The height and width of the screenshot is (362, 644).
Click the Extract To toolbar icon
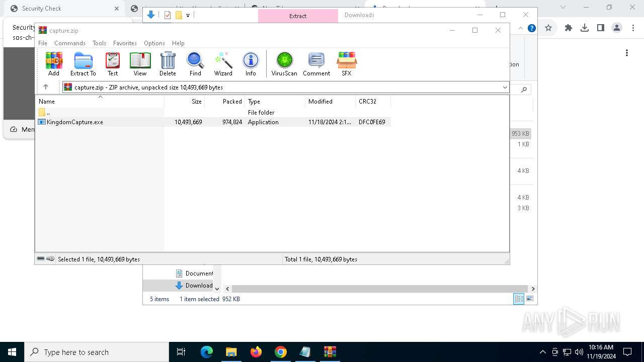83,64
